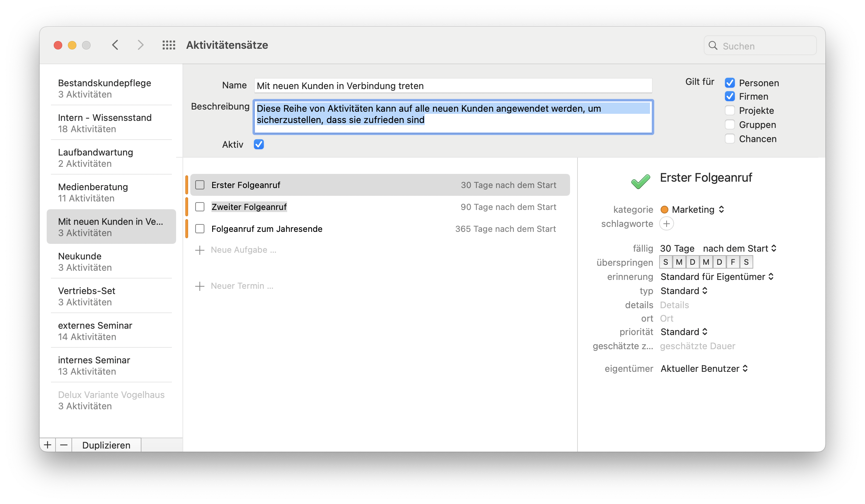
Task: Click the green checkmark task icon
Action: click(x=640, y=182)
